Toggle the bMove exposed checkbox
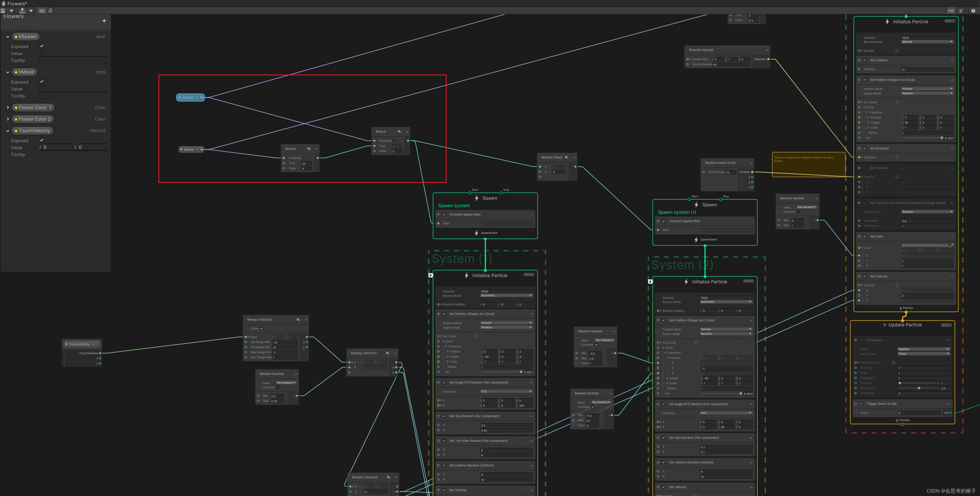 pos(42,81)
